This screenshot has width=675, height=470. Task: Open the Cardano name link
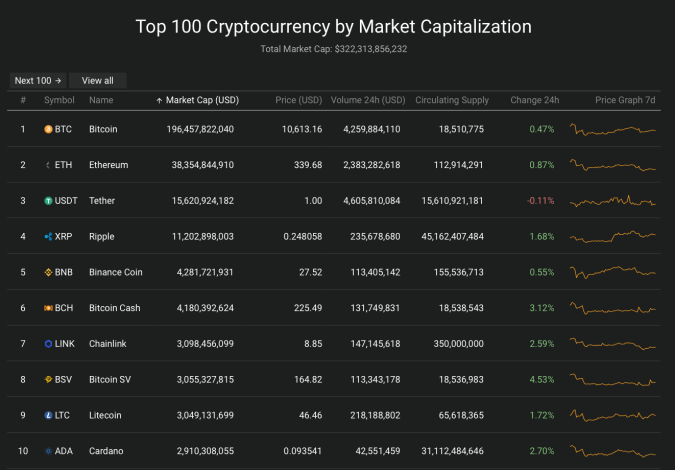(106, 451)
